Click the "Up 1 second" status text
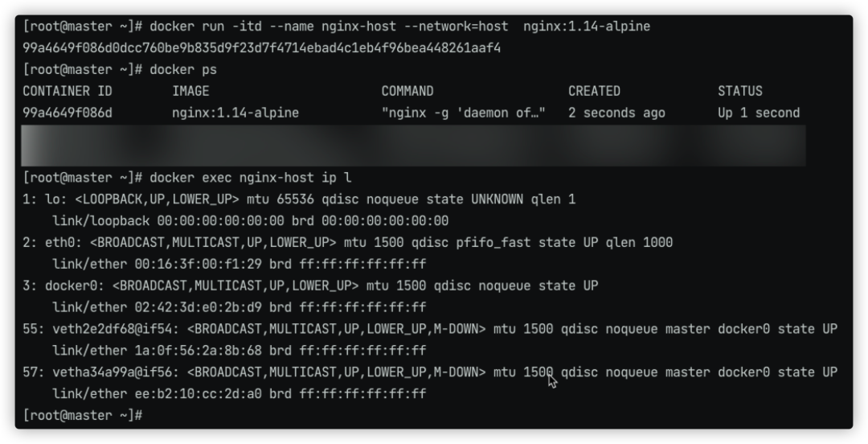This screenshot has width=868, height=444. point(759,113)
